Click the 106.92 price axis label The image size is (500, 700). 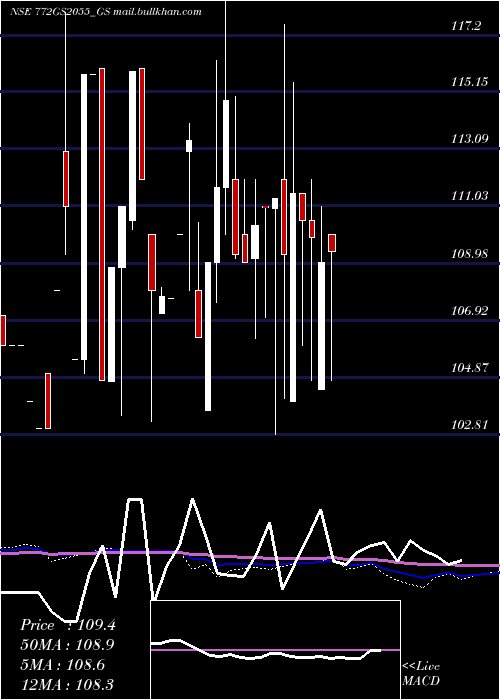[469, 310]
